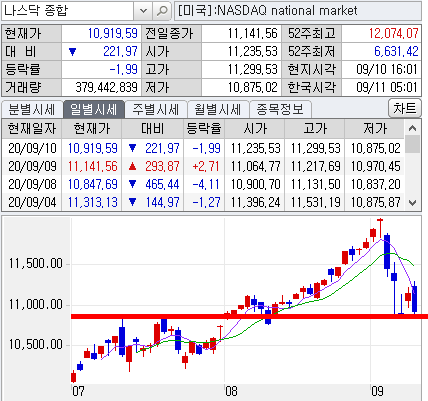Click the red horizontal support line on chart

pos(249,316)
